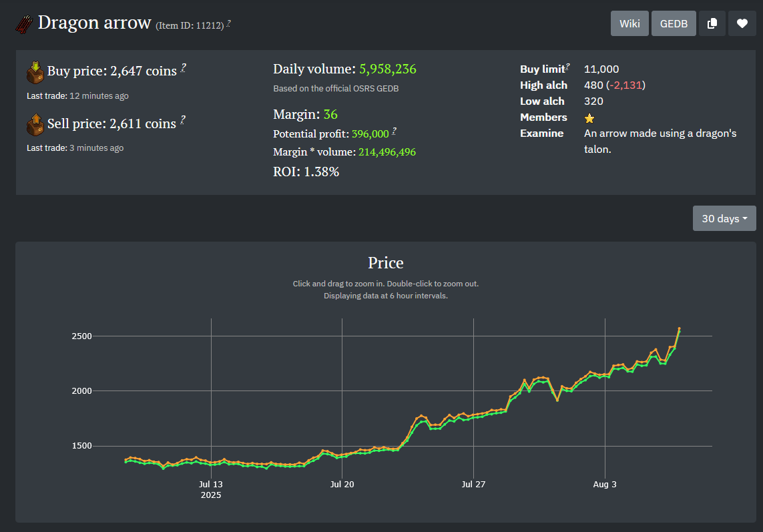Click the Jul 27 axis label
763x532 pixels.
pos(473,485)
